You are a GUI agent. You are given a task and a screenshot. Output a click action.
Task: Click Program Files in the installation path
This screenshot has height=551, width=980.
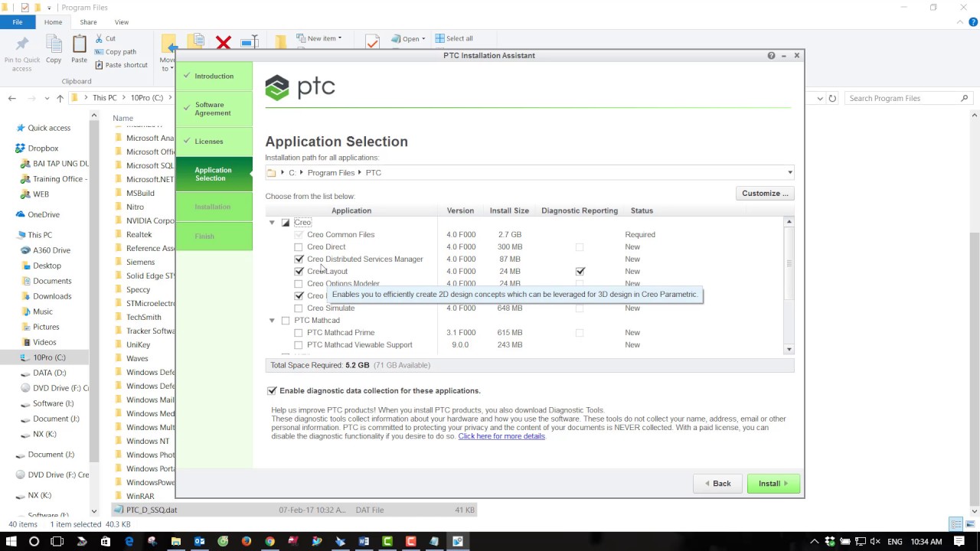tap(331, 173)
